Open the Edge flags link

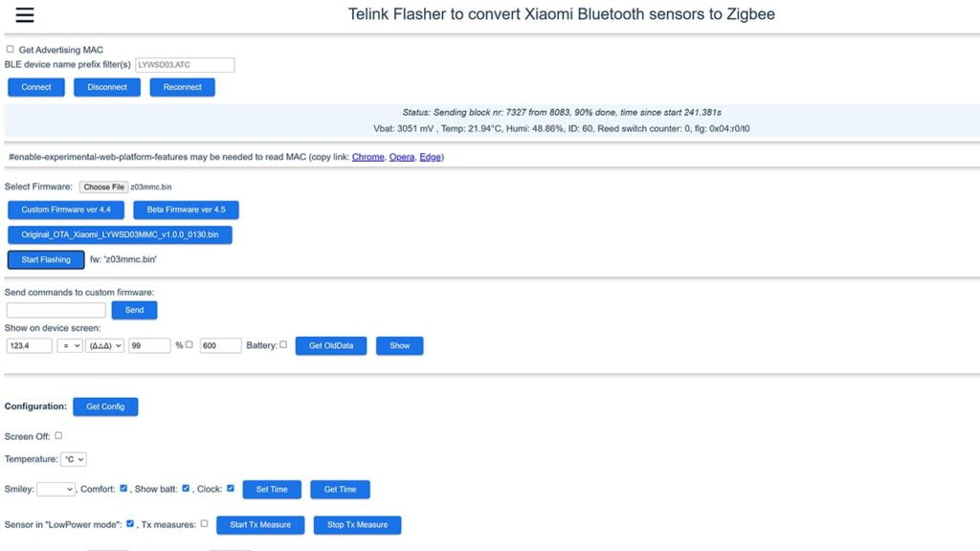(x=430, y=157)
